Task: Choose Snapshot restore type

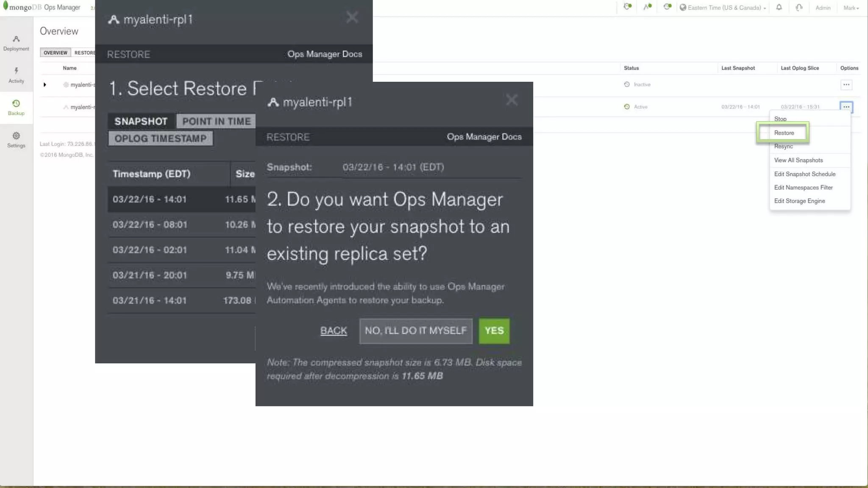Action: (x=141, y=121)
